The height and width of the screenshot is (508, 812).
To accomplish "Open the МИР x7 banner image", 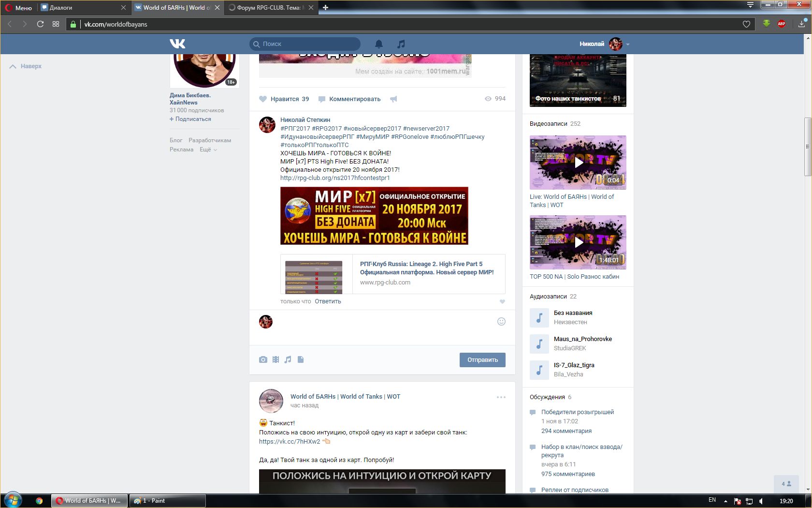I will coord(374,216).
